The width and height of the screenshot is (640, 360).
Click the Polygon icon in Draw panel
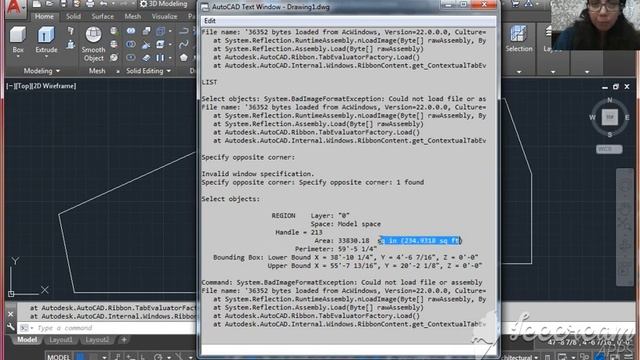184,58
